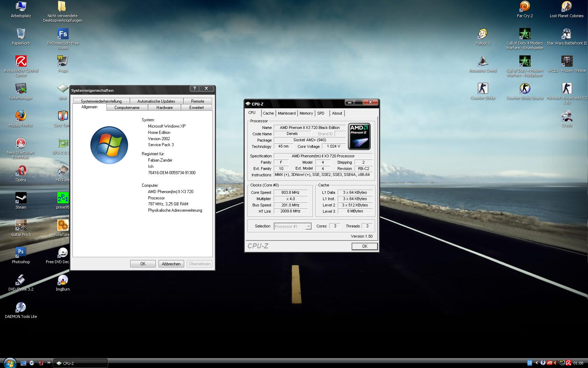Screen dimensions: 588x368
Task: Open the Fallout 3 desktop shortcut
Action: point(483,37)
